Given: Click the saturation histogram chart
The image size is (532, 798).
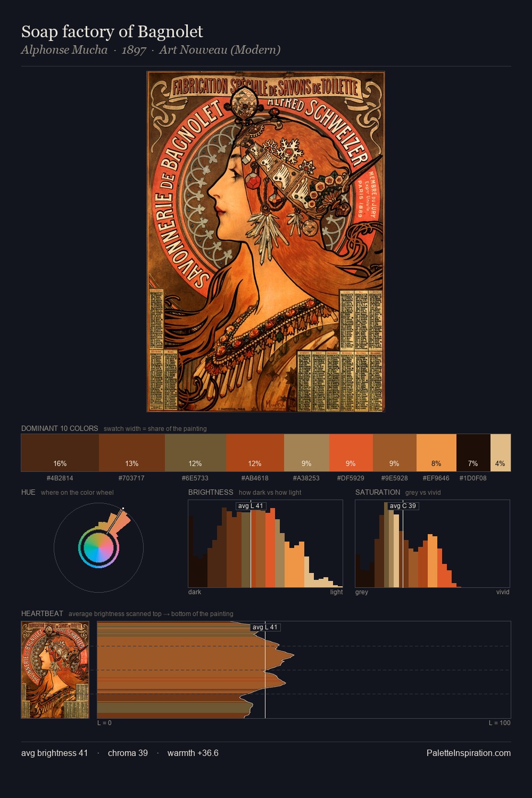Looking at the screenshot, I should (433, 544).
